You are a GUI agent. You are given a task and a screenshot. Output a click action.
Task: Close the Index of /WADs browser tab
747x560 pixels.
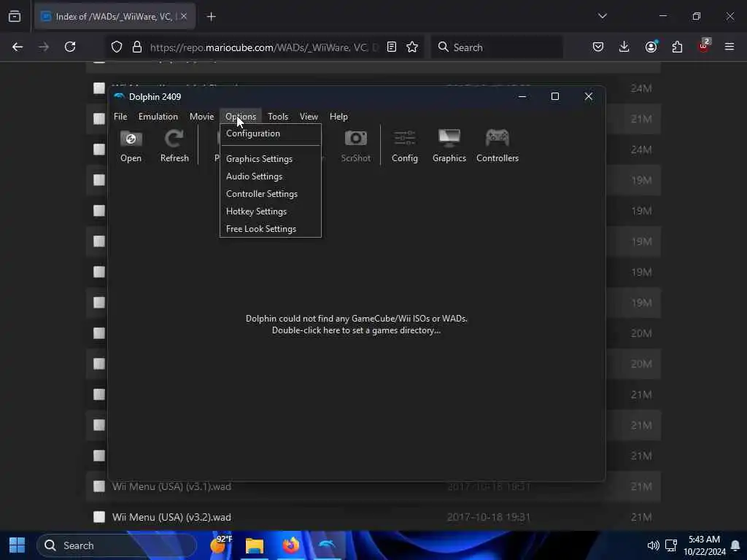coord(184,16)
